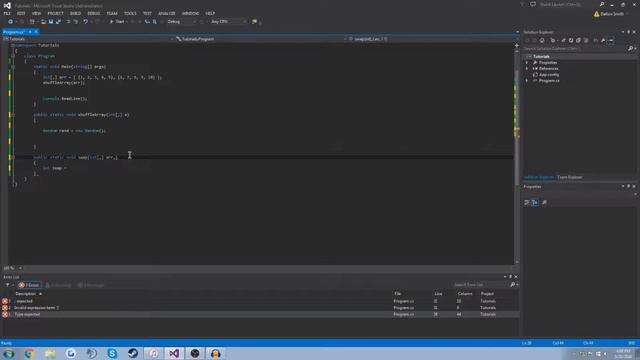This screenshot has width=640, height=360.
Task: Select App.config in Solution Explorer
Action: tap(549, 75)
